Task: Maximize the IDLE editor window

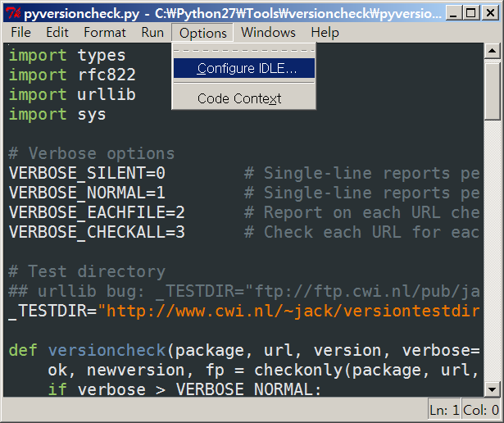Action: [471, 13]
